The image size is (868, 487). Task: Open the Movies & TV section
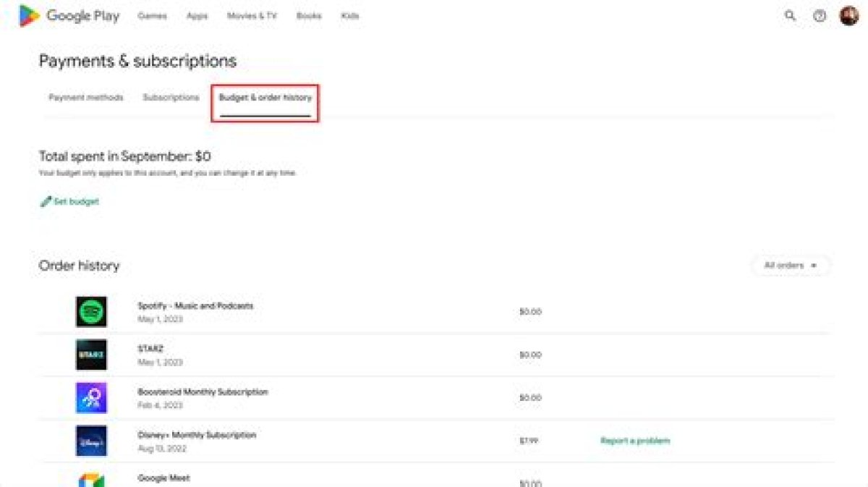(x=252, y=16)
